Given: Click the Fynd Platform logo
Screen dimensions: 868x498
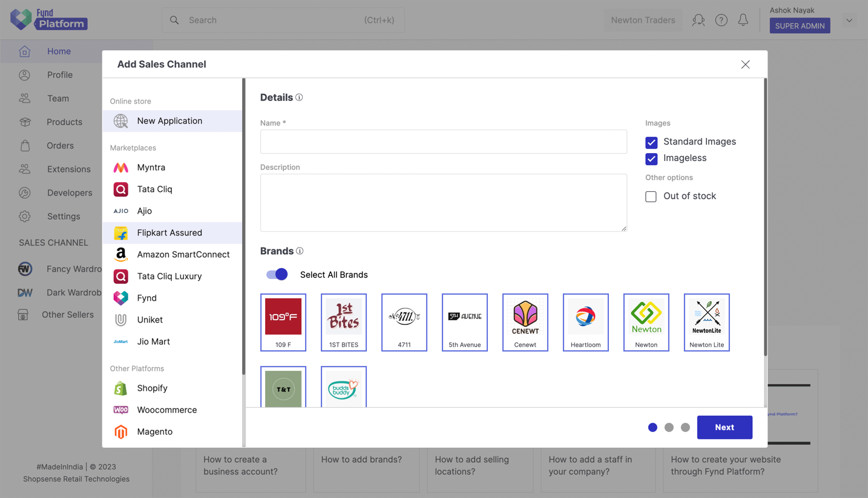Looking at the screenshot, I should pyautogui.click(x=49, y=19).
